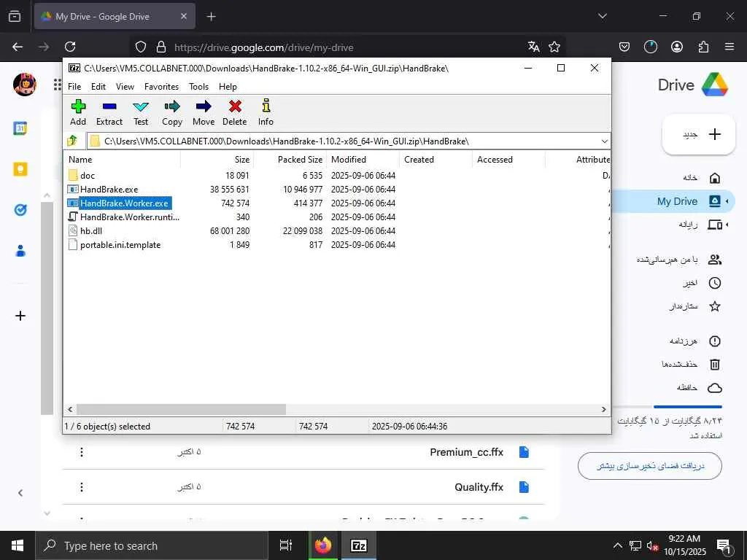Open the Contacts side panel icon
Image resolution: width=747 pixels, height=560 pixels.
click(20, 251)
